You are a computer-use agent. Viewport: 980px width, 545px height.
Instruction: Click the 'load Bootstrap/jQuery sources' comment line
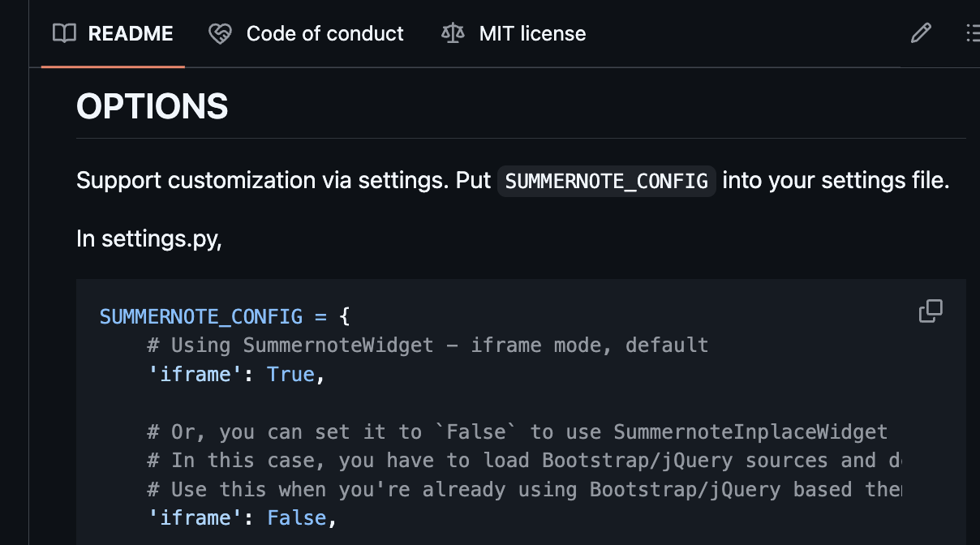click(523, 461)
